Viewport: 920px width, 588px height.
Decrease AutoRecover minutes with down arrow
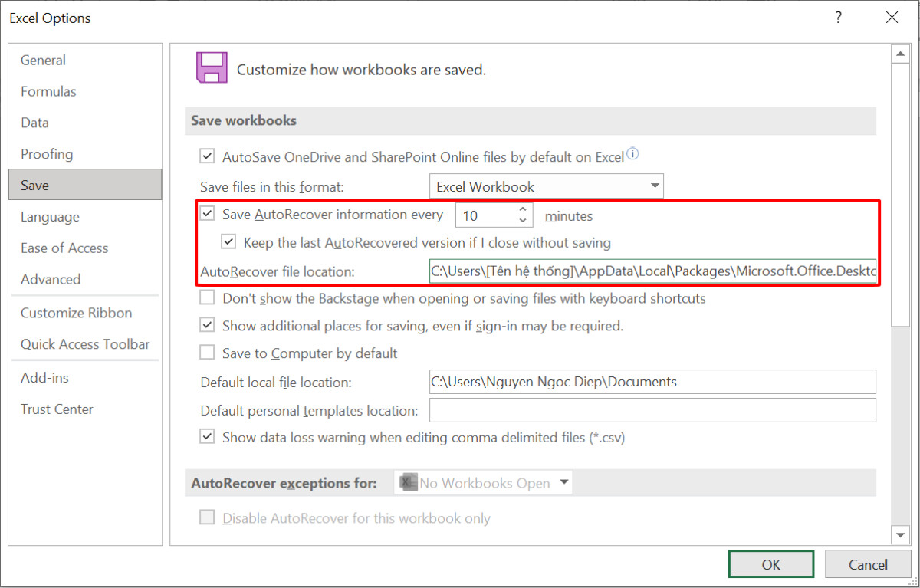tap(523, 221)
